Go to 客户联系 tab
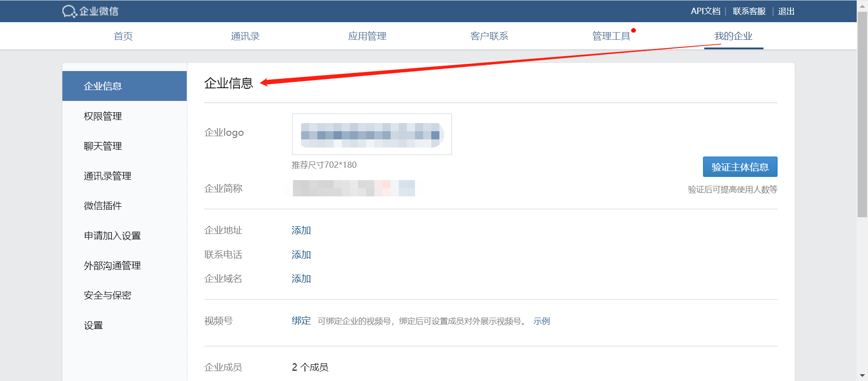868x381 pixels. [489, 36]
